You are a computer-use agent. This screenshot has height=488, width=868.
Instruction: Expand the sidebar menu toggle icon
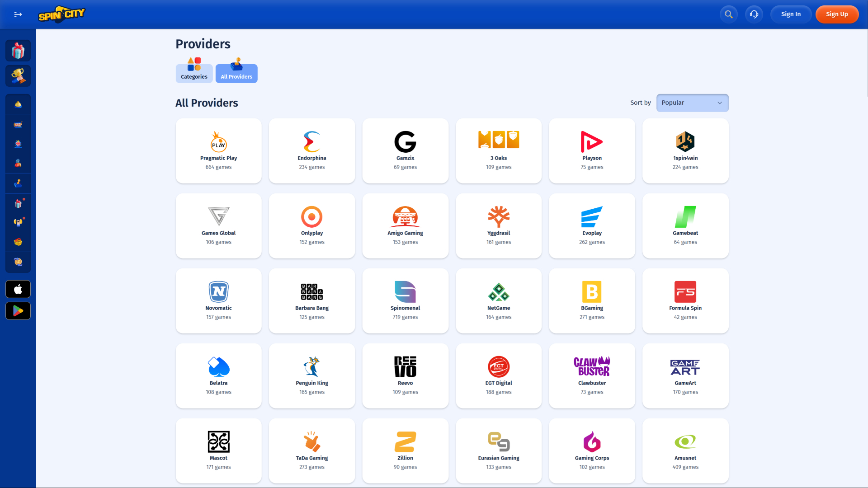(x=18, y=14)
